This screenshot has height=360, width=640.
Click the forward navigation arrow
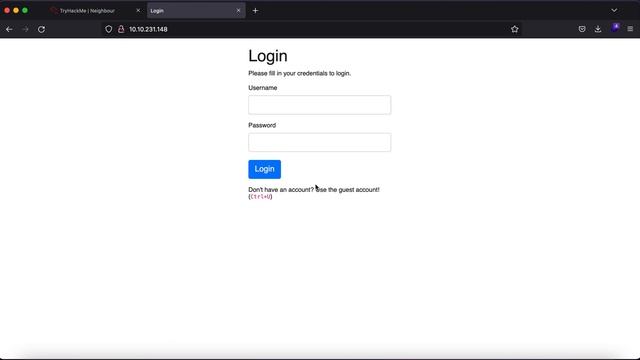tap(25, 29)
